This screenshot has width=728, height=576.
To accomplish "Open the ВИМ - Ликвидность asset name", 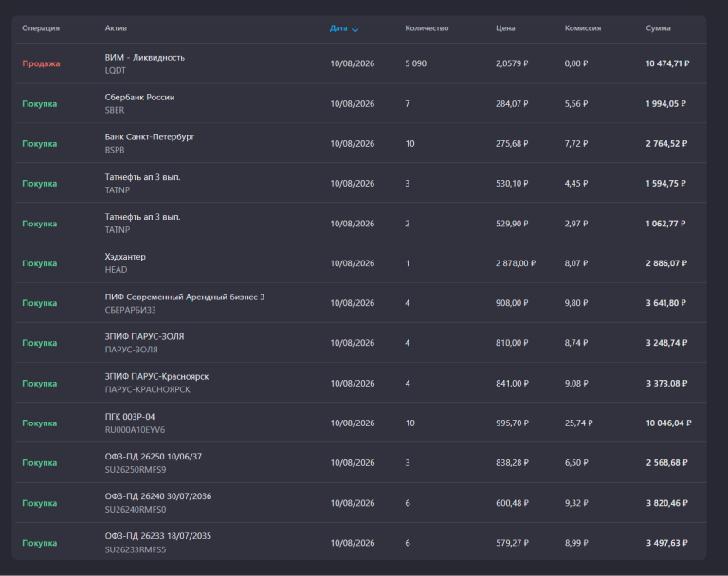I will (145, 58).
